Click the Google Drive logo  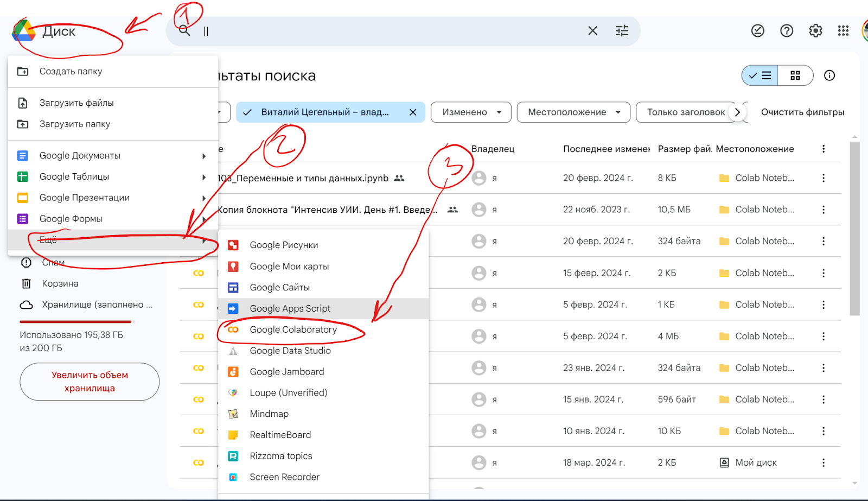(23, 30)
